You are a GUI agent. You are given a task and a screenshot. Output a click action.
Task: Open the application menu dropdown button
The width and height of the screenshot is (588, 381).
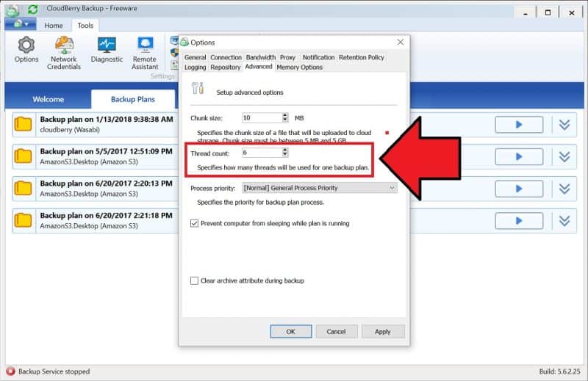[21, 24]
